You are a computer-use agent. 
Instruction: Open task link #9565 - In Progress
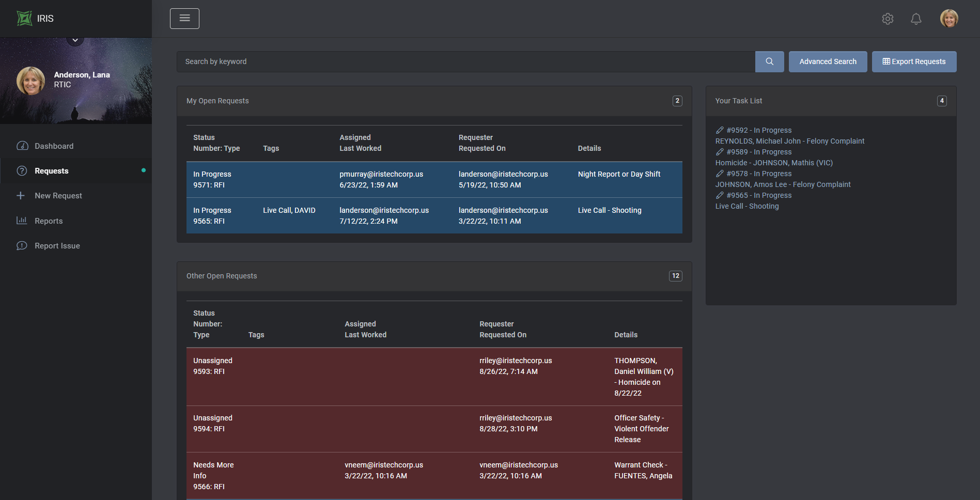click(x=758, y=195)
